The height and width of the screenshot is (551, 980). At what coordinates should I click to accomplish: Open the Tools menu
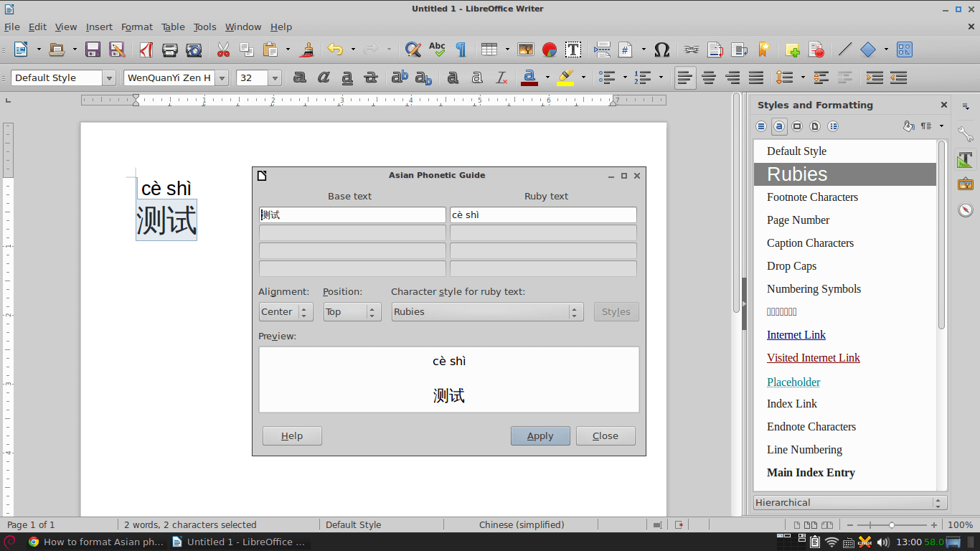point(204,27)
